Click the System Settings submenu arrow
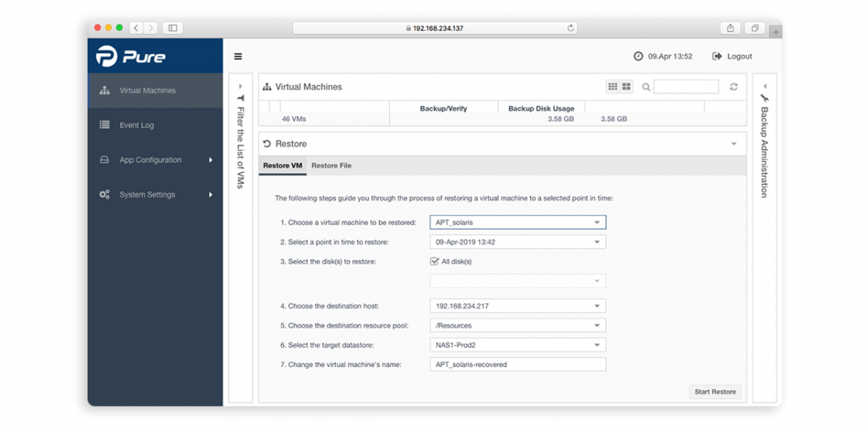The image size is (868, 432). (x=211, y=194)
